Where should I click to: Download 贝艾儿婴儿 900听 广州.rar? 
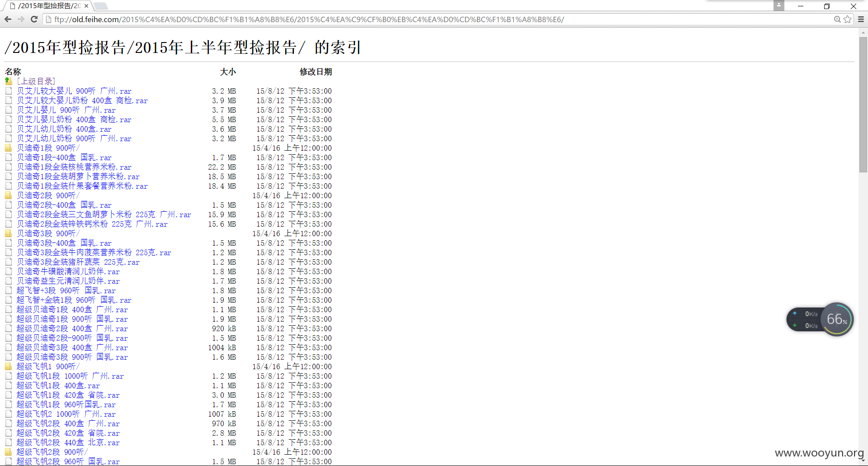coord(66,110)
